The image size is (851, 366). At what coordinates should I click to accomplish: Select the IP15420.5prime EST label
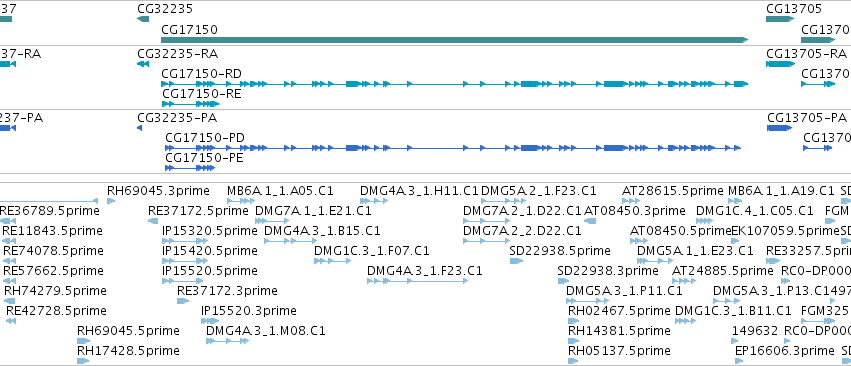pos(210,251)
